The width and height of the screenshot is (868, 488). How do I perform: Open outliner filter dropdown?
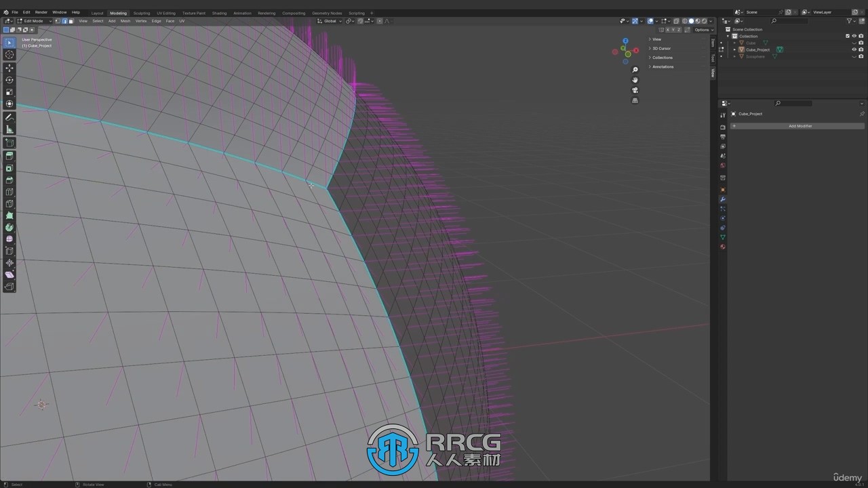click(x=850, y=21)
